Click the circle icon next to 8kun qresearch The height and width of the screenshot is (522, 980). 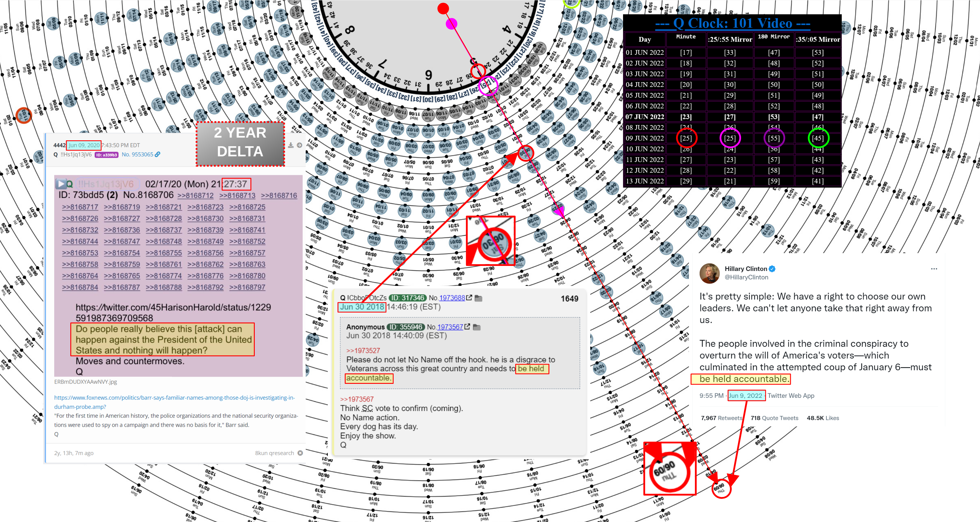(300, 453)
